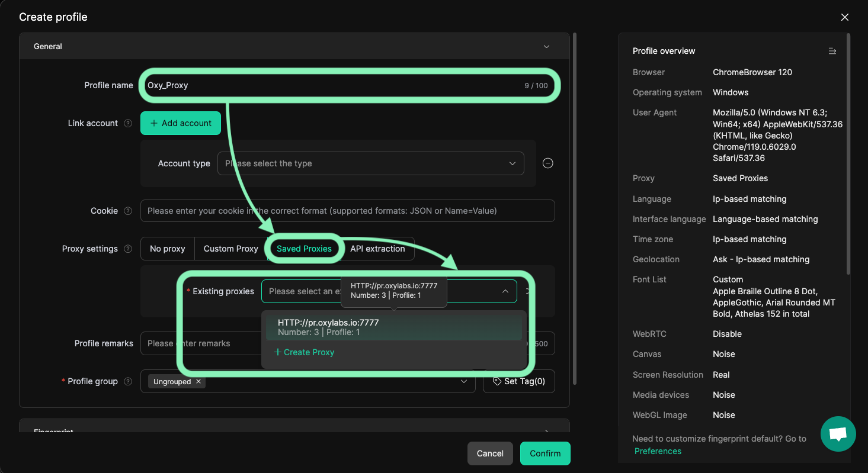Collapse the Profile overview panel icon
Viewport: 868px width, 473px height.
(832, 52)
